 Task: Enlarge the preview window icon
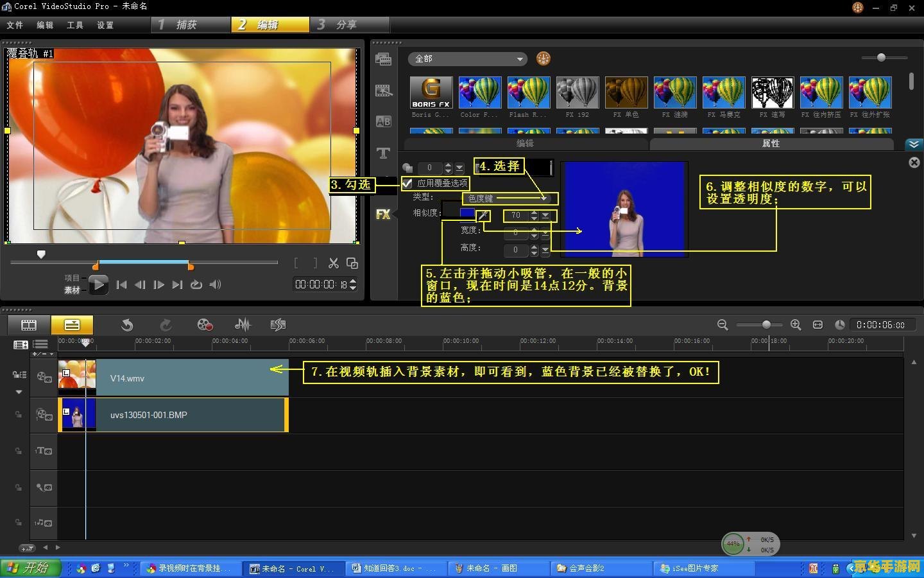[x=352, y=263]
